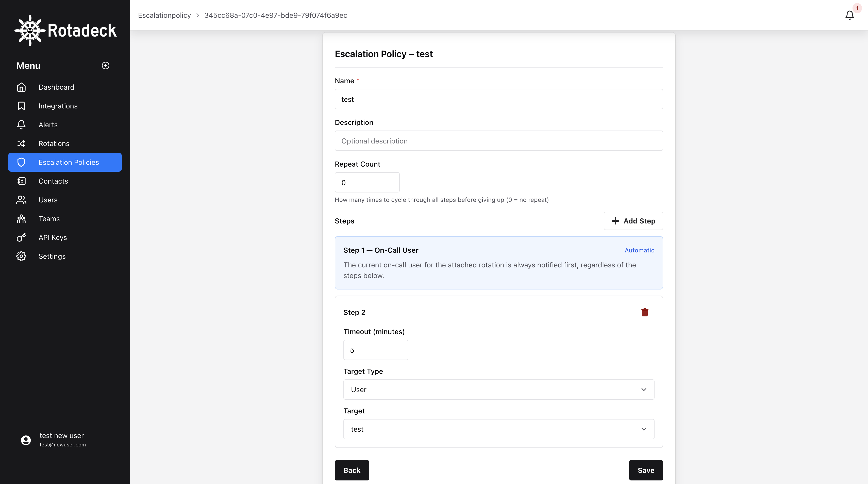The width and height of the screenshot is (868, 484).
Task: Open the Dashboard menu item
Action: [x=65, y=87]
